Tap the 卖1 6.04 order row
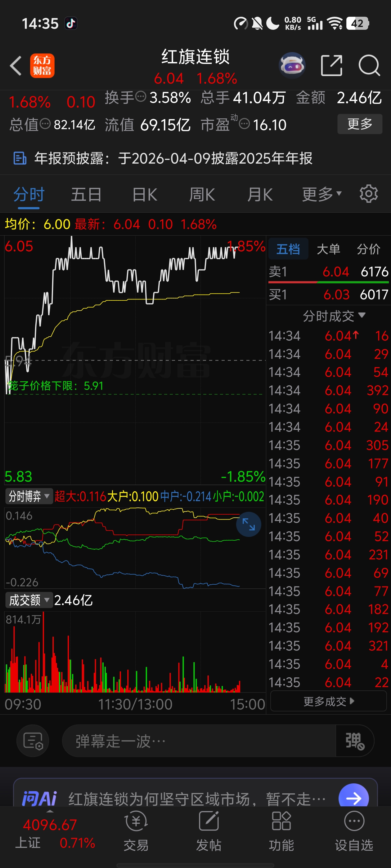This screenshot has width=391, height=868. tap(329, 272)
